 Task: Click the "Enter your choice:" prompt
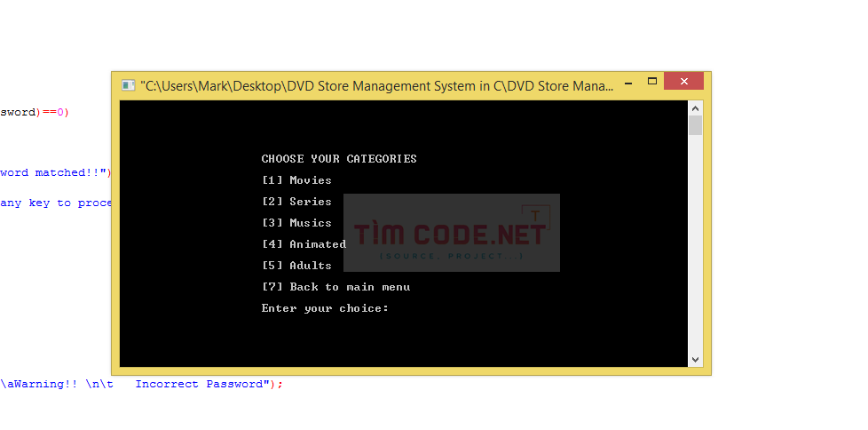(x=325, y=308)
